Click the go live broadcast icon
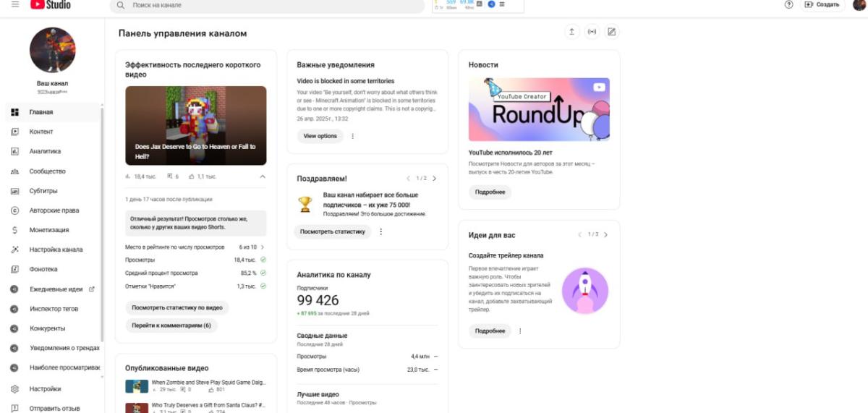 592,32
